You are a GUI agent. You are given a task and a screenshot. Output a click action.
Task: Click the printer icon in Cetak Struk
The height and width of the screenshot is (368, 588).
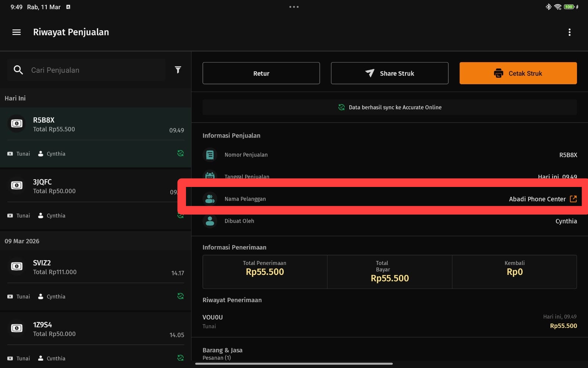[x=498, y=73]
